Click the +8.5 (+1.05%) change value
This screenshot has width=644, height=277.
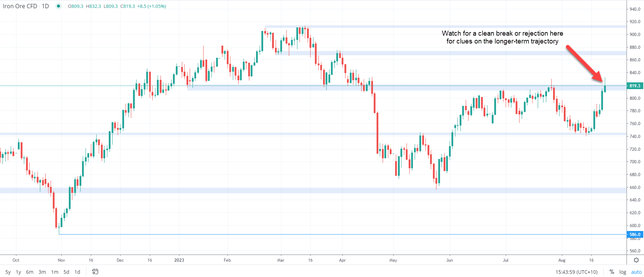click(x=152, y=6)
